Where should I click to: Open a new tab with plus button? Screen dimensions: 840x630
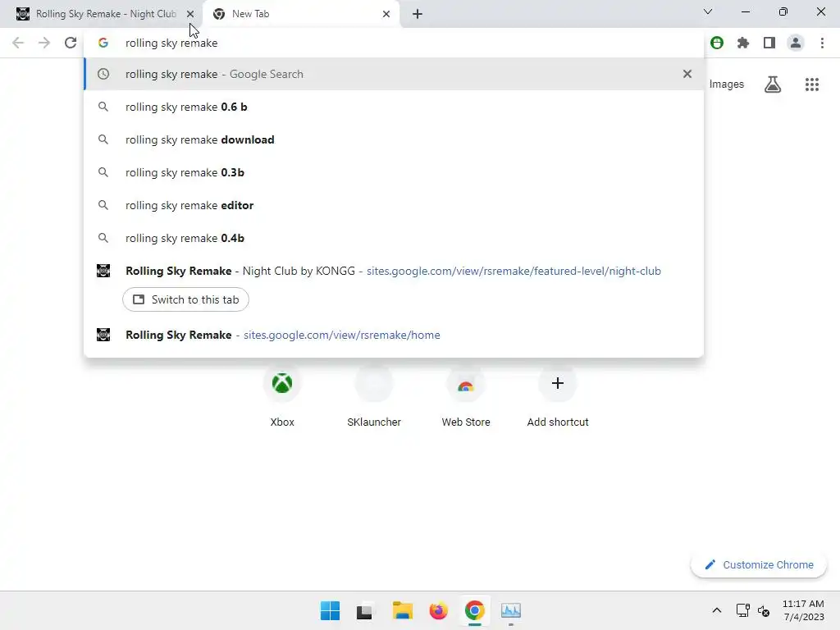[x=418, y=14]
